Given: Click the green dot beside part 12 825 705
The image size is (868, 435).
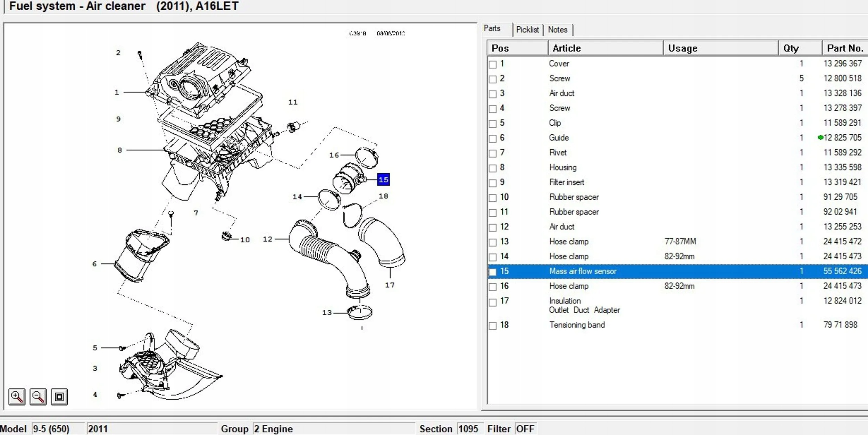Looking at the screenshot, I should point(820,137).
